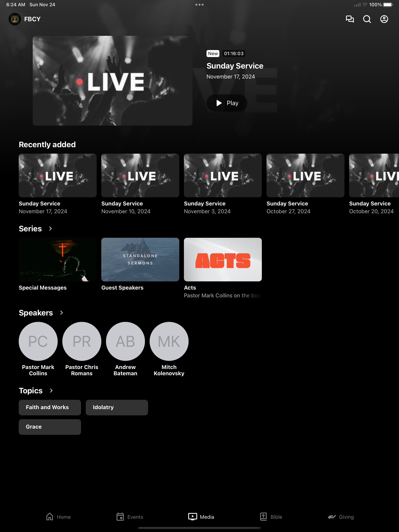
Task: Open the November 10 Sunday Service thumbnail
Action: click(140, 175)
